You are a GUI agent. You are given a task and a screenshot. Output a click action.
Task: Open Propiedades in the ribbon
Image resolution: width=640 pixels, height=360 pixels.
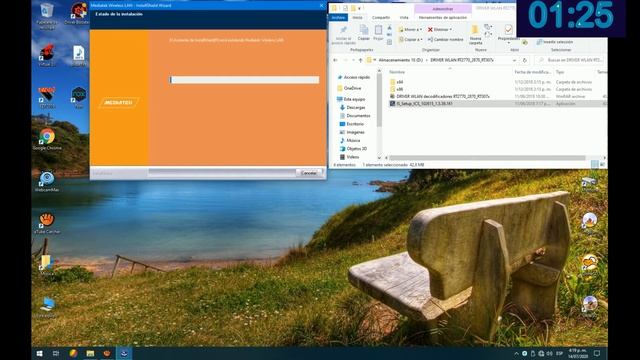pos(508,33)
